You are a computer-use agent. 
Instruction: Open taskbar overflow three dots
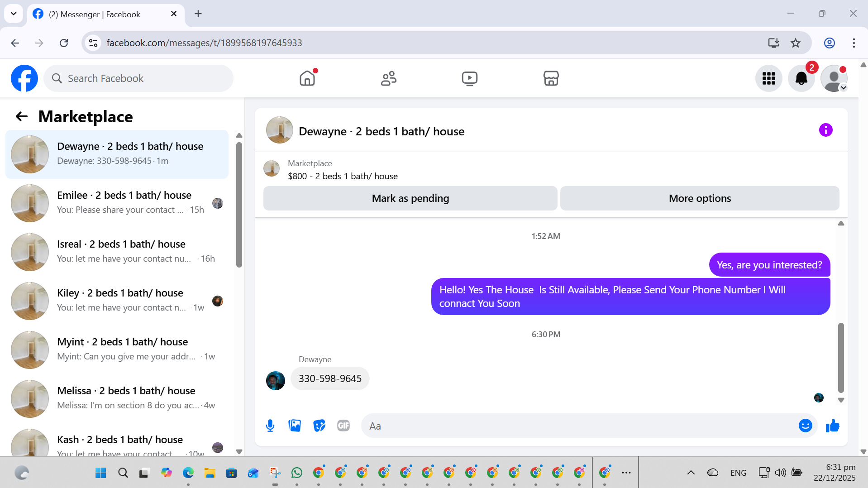click(626, 473)
